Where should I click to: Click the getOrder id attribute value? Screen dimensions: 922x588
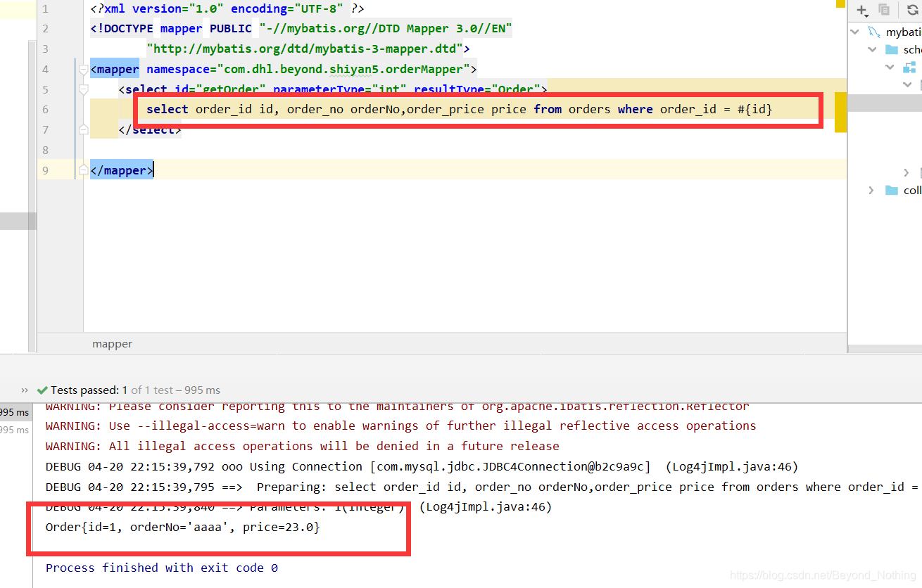click(x=230, y=89)
